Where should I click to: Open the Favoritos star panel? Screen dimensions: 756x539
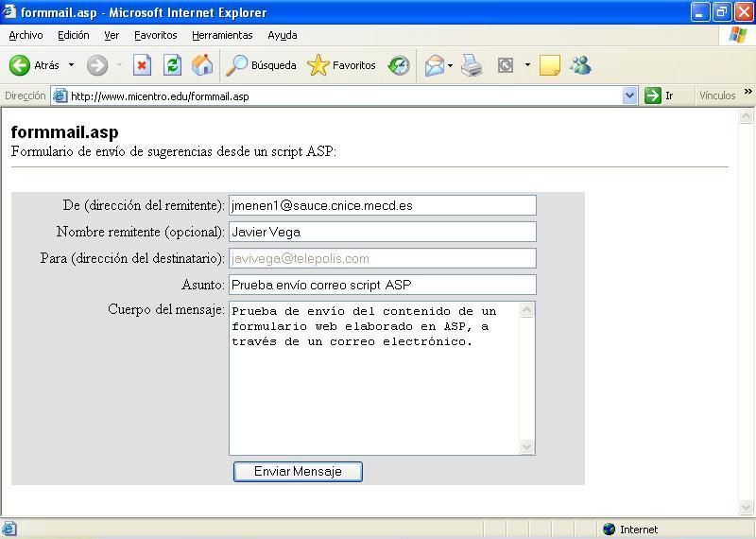coord(341,65)
